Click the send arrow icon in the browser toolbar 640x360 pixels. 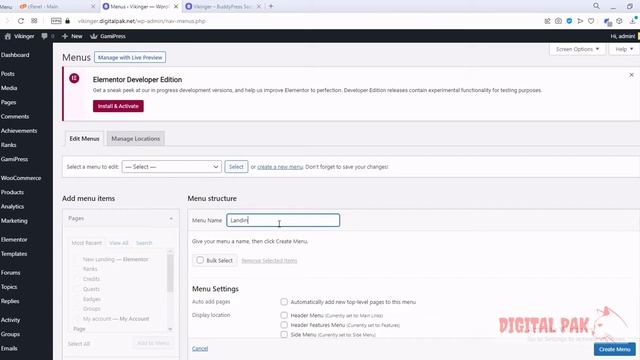580,21
